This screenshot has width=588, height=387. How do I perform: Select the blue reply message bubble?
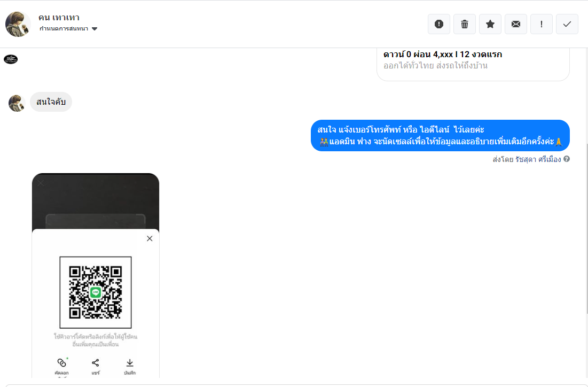click(440, 136)
